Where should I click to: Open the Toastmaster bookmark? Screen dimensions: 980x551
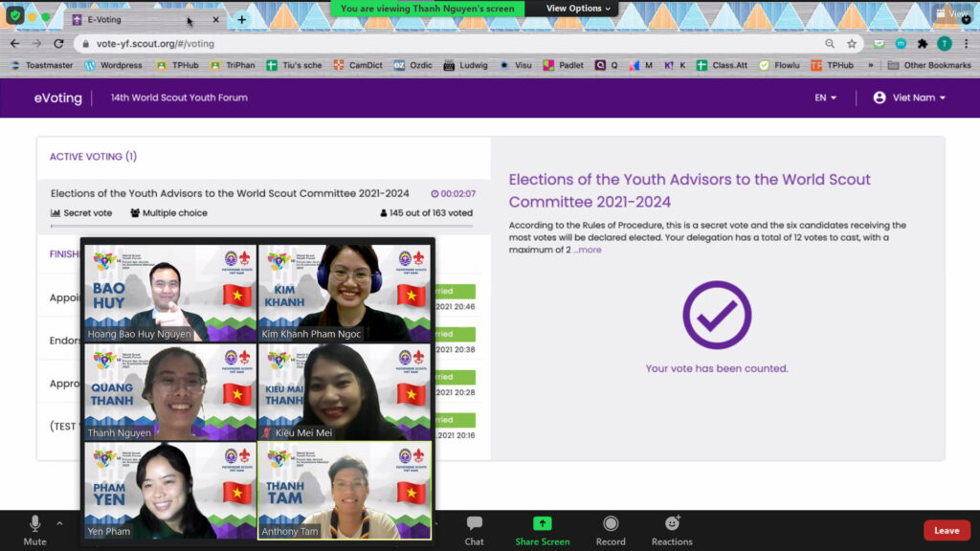pos(42,65)
